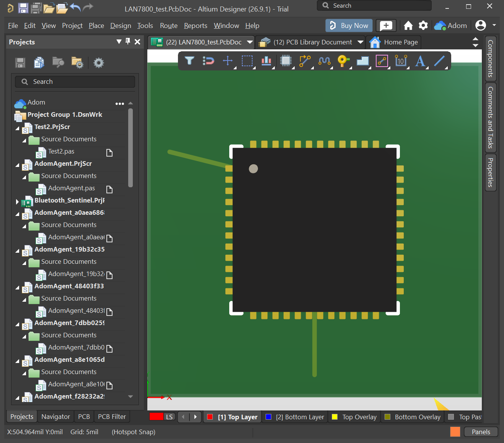The image size is (504, 443).
Task: Switch to the Home Page tab
Action: coord(394,42)
